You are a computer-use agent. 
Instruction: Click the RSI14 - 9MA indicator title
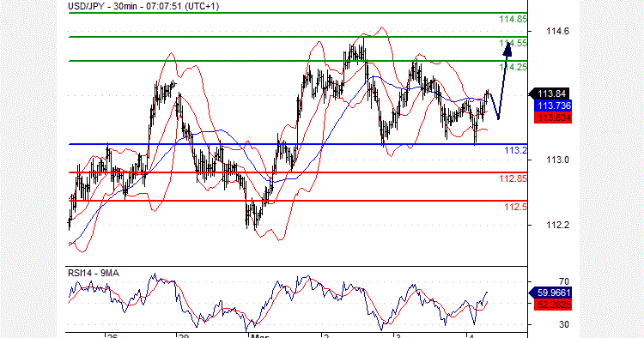coord(94,273)
